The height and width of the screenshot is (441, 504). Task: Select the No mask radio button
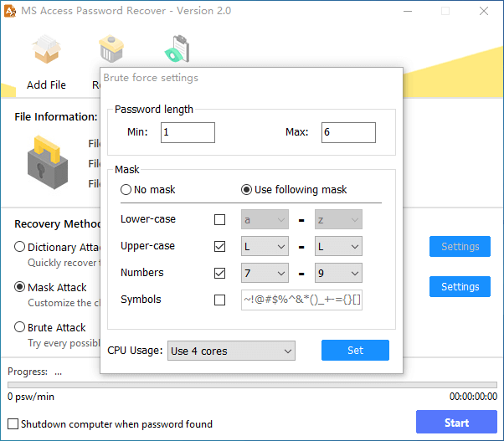(x=126, y=189)
